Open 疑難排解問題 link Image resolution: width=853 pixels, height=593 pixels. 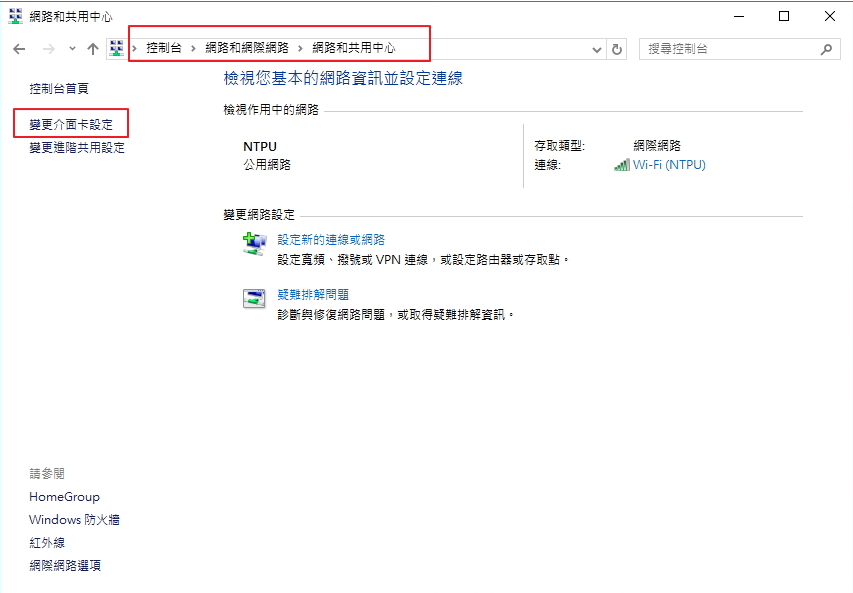313,294
